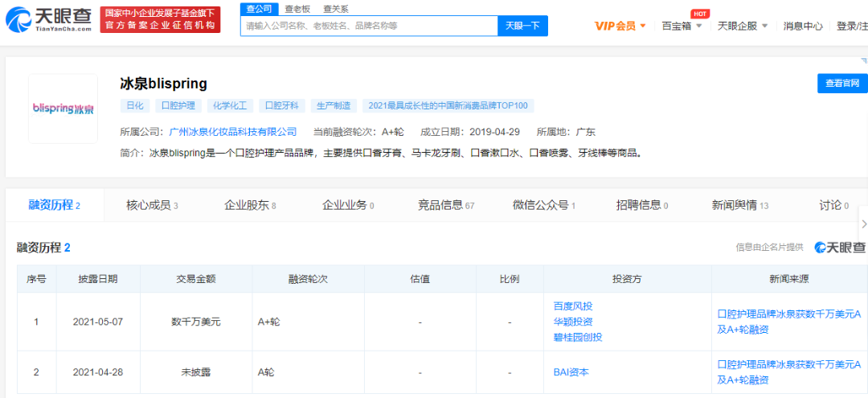Image resolution: width=868 pixels, height=398 pixels.
Task: Select the 查关系 search tab
Action: (x=336, y=9)
